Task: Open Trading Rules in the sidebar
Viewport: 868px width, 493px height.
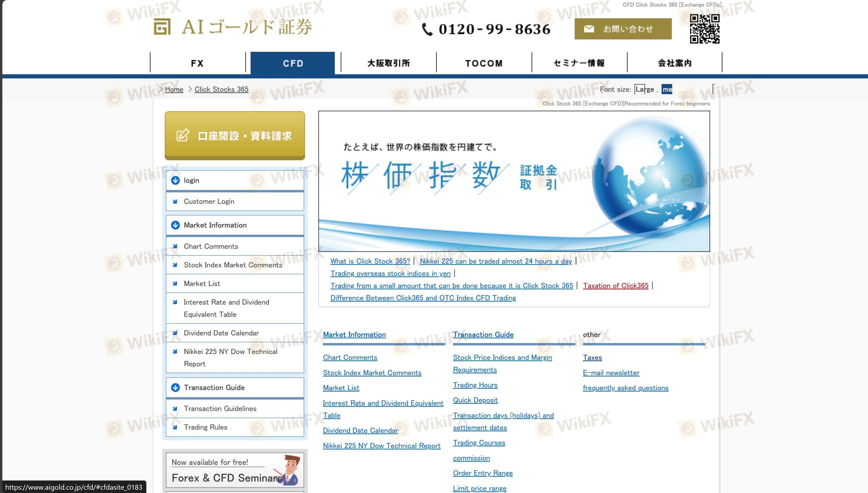Action: click(235, 427)
